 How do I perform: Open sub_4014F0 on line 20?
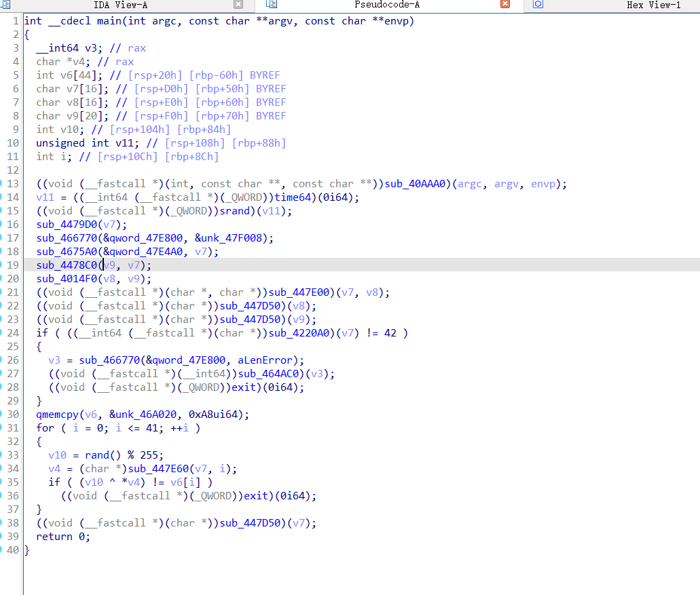tap(67, 279)
